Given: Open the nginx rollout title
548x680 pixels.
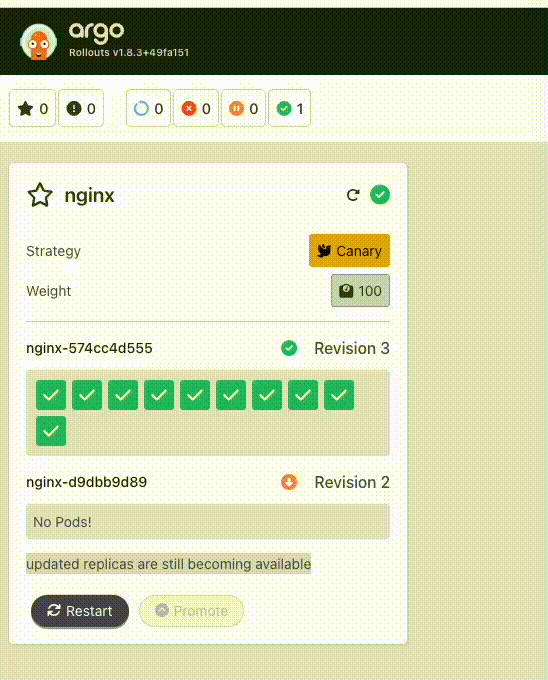Looking at the screenshot, I should (x=89, y=196).
